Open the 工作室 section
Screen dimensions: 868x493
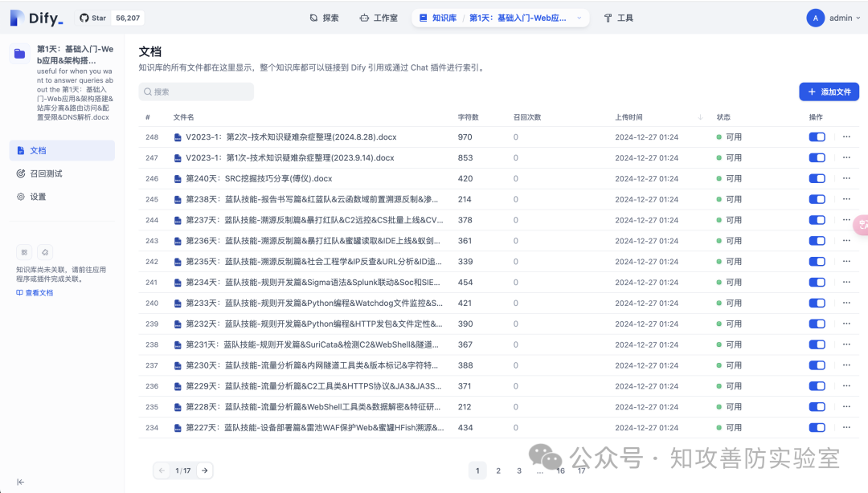[362, 17]
